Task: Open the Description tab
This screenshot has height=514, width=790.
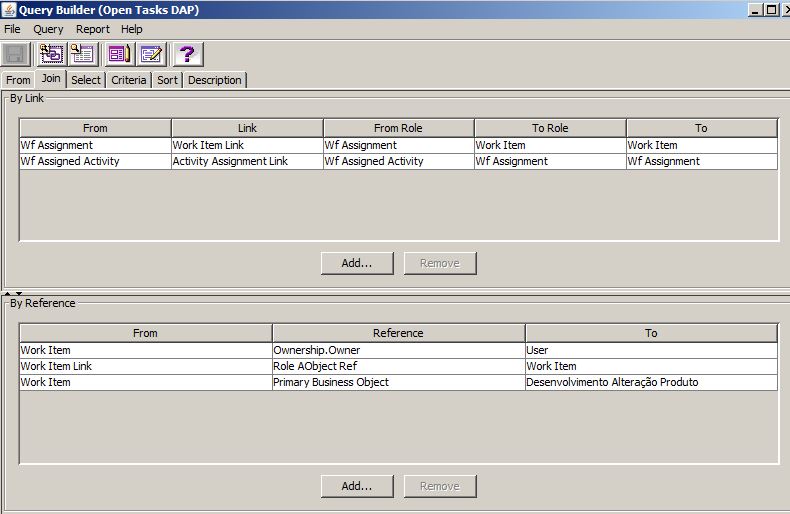Action: pyautogui.click(x=215, y=80)
